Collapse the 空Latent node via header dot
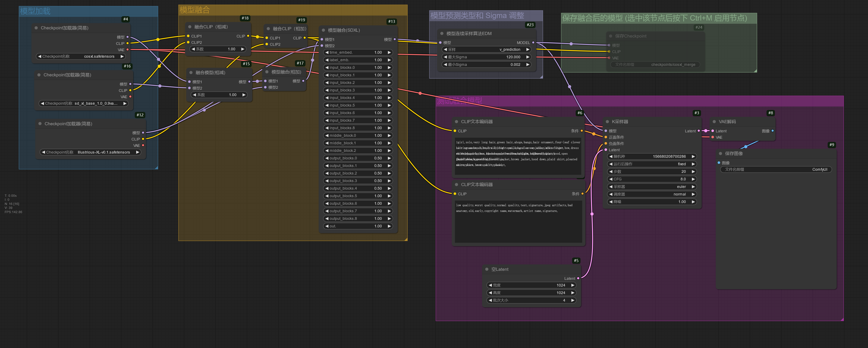This screenshot has width=868, height=348. click(487, 269)
